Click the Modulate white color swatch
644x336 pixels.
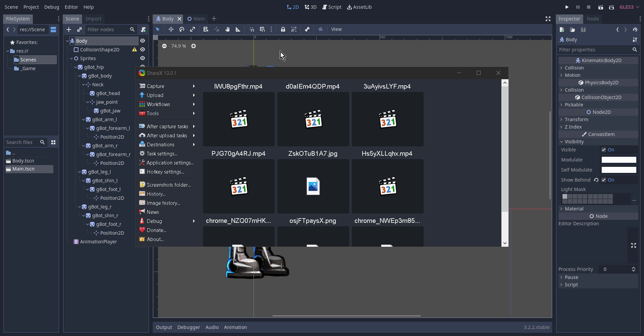coord(619,160)
